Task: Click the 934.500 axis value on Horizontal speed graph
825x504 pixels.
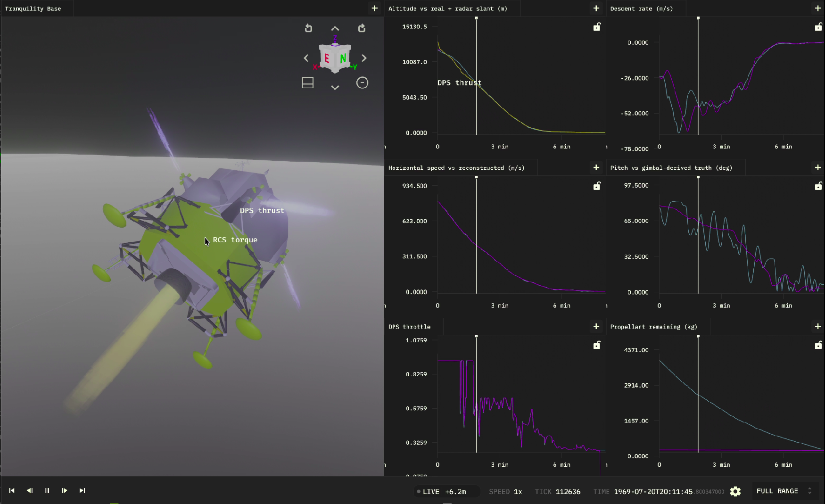Action: pos(414,186)
